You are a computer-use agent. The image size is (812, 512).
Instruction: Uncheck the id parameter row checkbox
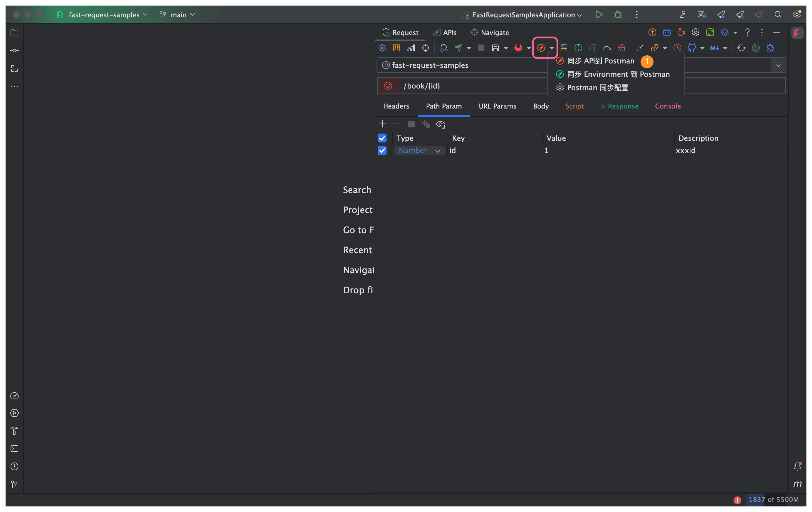382,151
